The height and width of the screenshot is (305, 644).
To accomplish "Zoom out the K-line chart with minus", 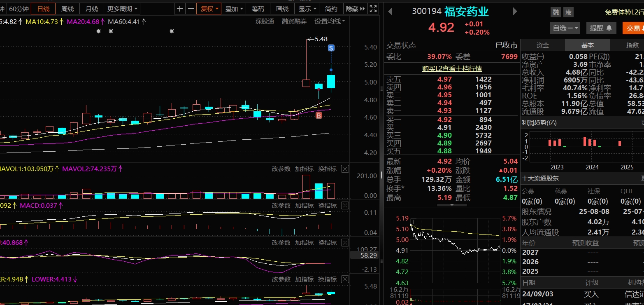I will coord(191,9).
